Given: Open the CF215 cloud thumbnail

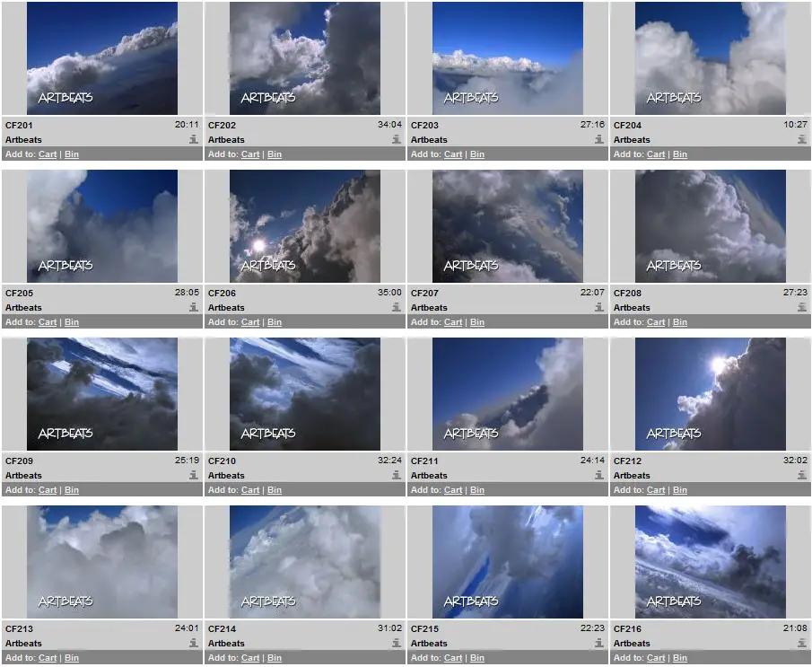Looking at the screenshot, I should 508,562.
